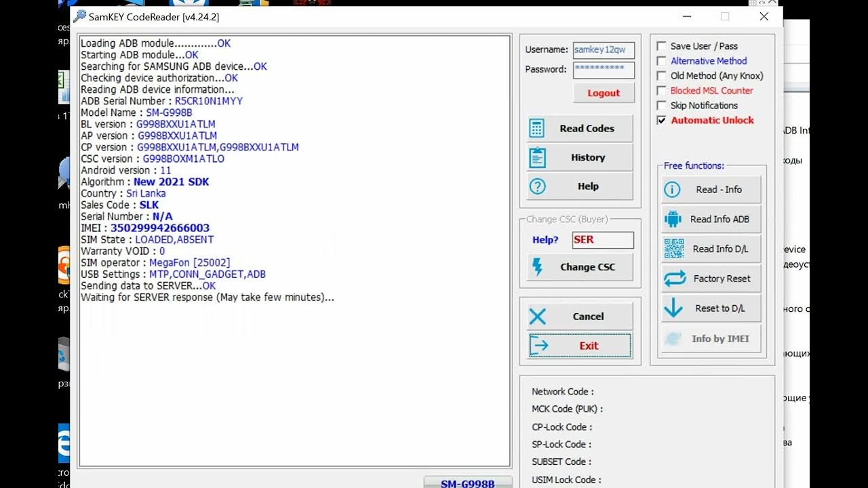This screenshot has width=868, height=488.
Task: Click the 'Sri Lanka' country value
Action: coord(146,193)
